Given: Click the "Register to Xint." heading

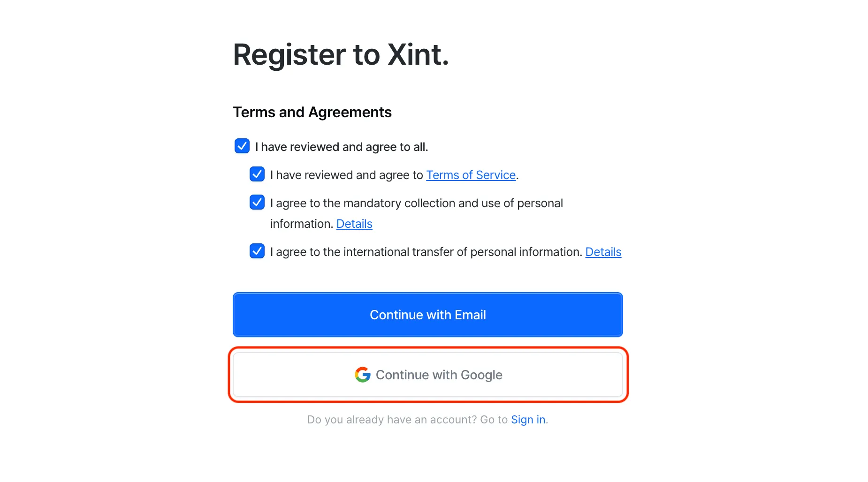Looking at the screenshot, I should pyautogui.click(x=341, y=54).
